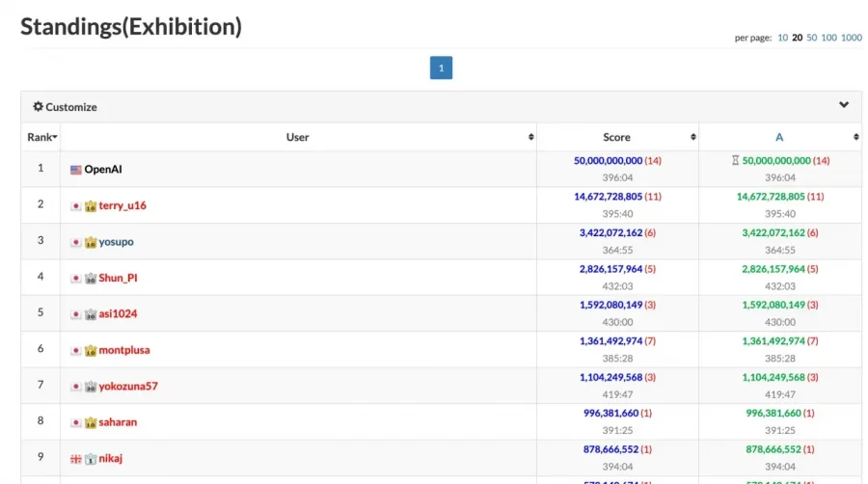The image size is (868, 484).
Task: Open asi1024 user profile
Action: [118, 313]
